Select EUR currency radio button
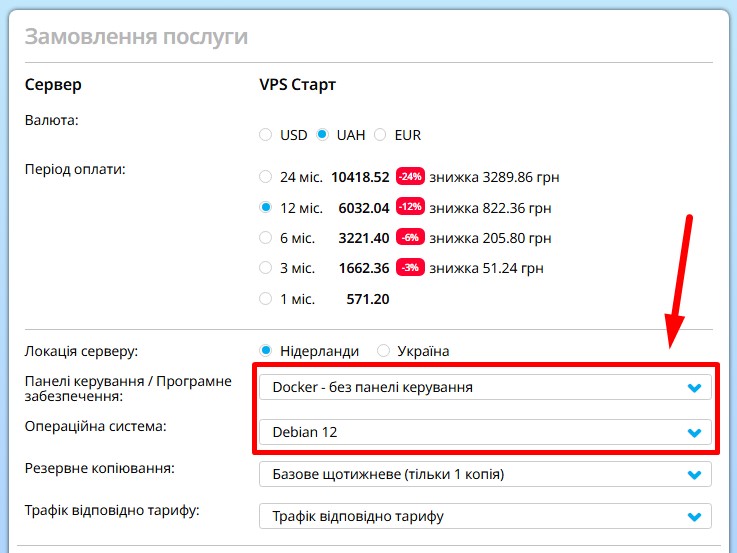Image resolution: width=737 pixels, height=553 pixels. tap(380, 135)
